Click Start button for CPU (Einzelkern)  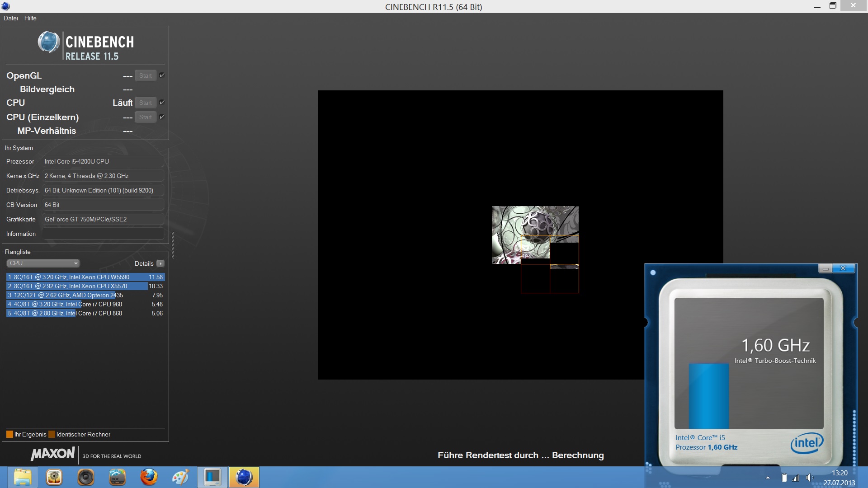point(145,117)
